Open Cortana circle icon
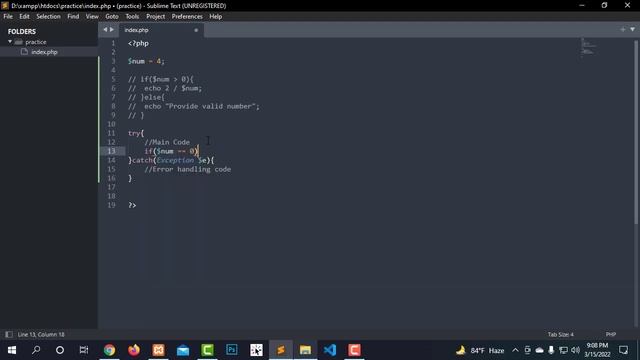640x360 pixels. coord(60,350)
